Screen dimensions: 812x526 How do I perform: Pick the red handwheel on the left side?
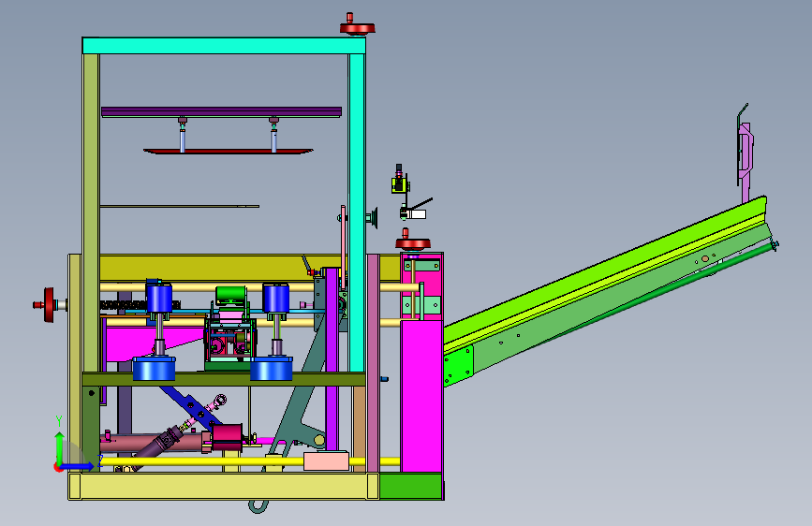pyautogui.click(x=49, y=305)
